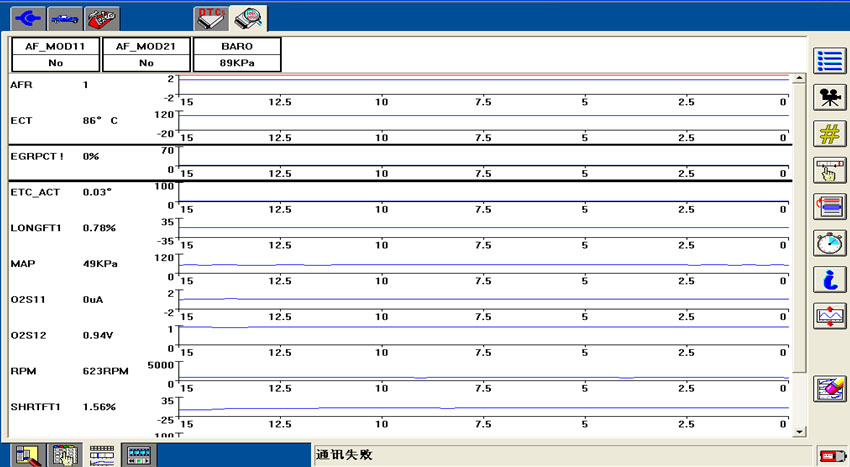
Task: Open the bottom film strip playback tab
Action: 139,455
